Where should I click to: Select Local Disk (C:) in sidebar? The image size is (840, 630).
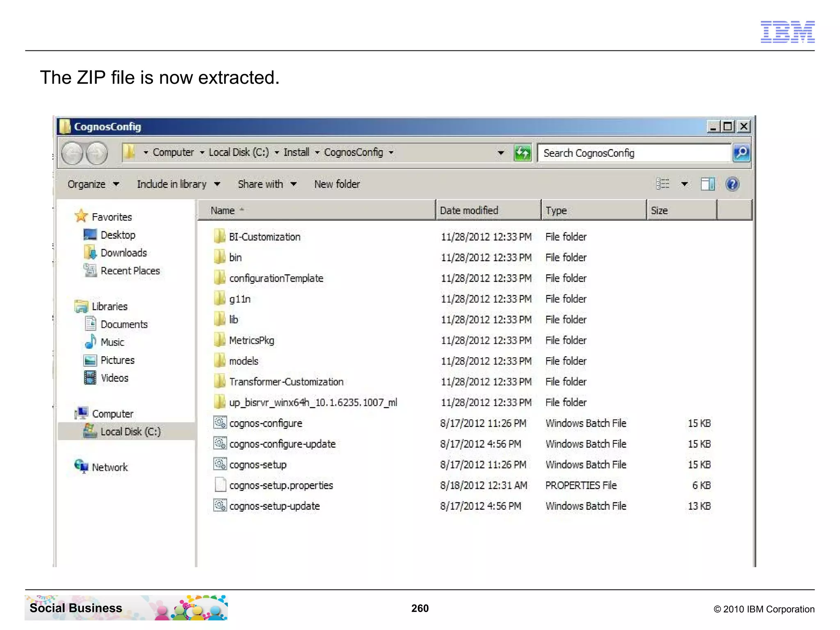(x=131, y=431)
